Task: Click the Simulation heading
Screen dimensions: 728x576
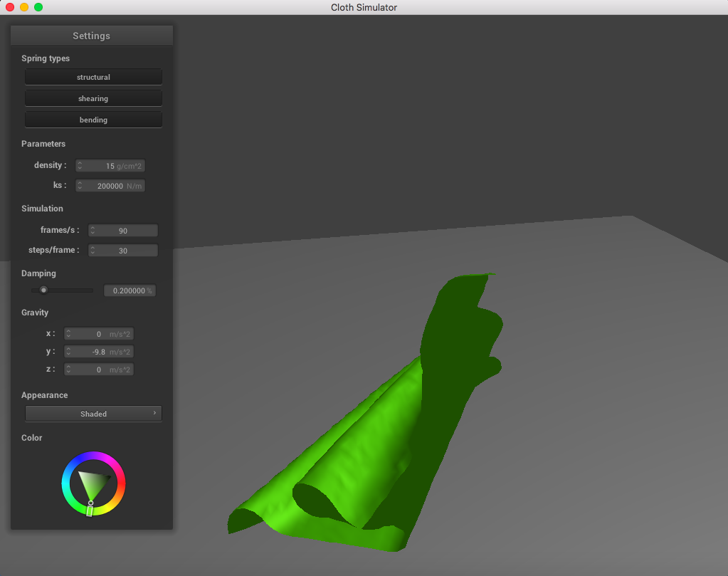Action: (42, 209)
